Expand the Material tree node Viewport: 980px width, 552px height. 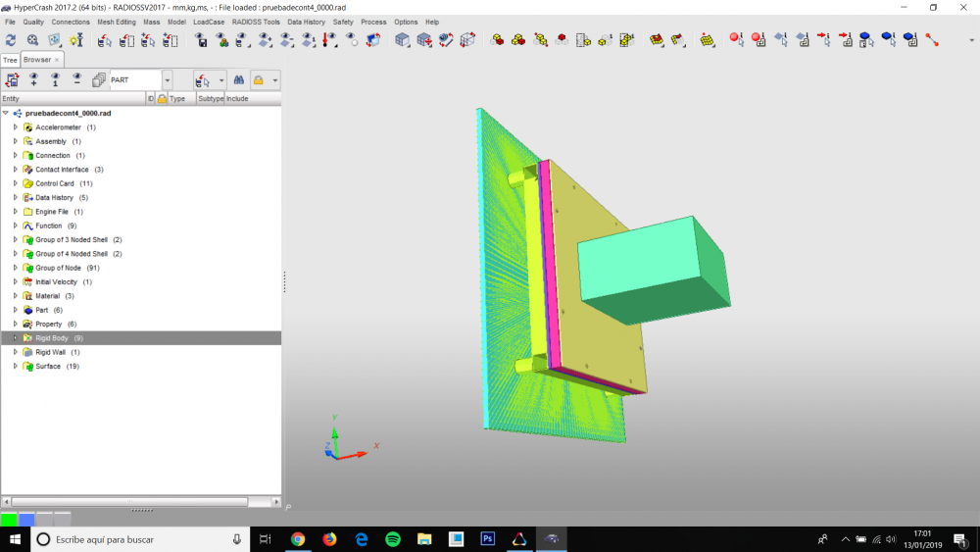[x=16, y=296]
